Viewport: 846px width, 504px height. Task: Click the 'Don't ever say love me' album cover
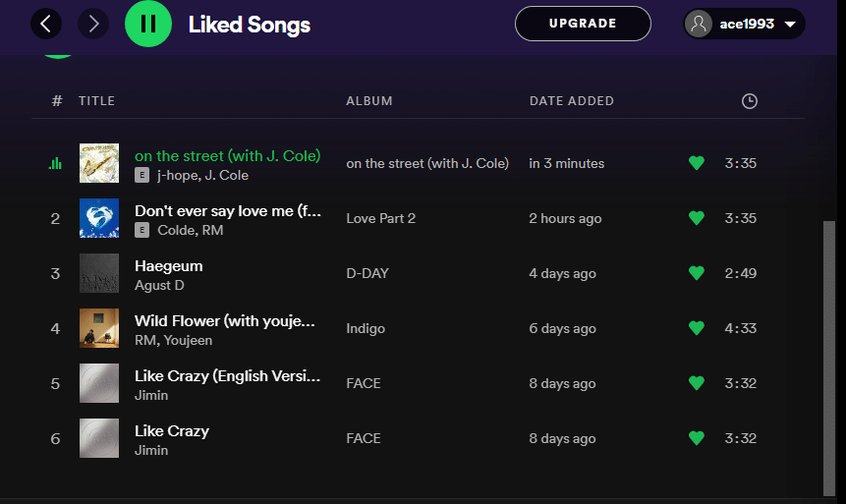point(99,218)
